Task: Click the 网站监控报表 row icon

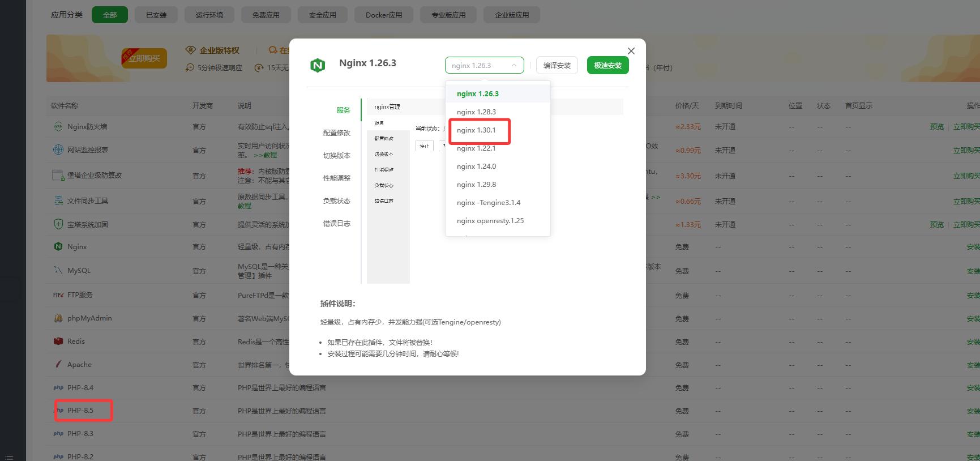Action: [58, 150]
